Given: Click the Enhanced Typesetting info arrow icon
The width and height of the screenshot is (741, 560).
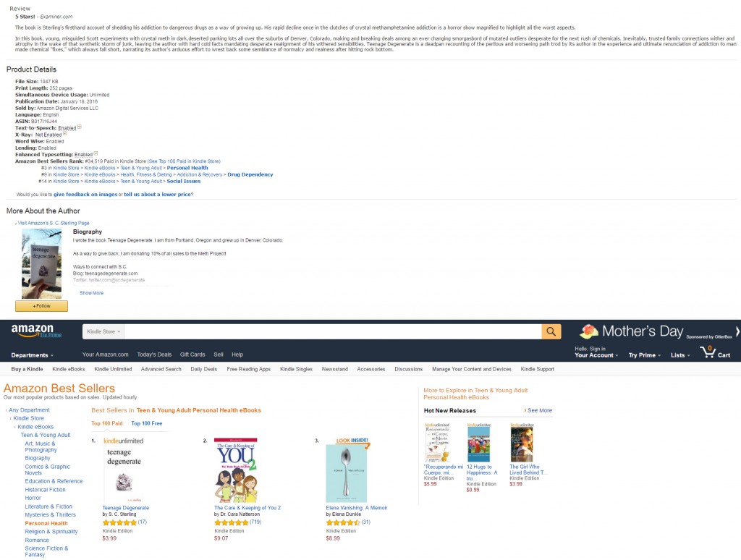Looking at the screenshot, I should tap(96, 153).
